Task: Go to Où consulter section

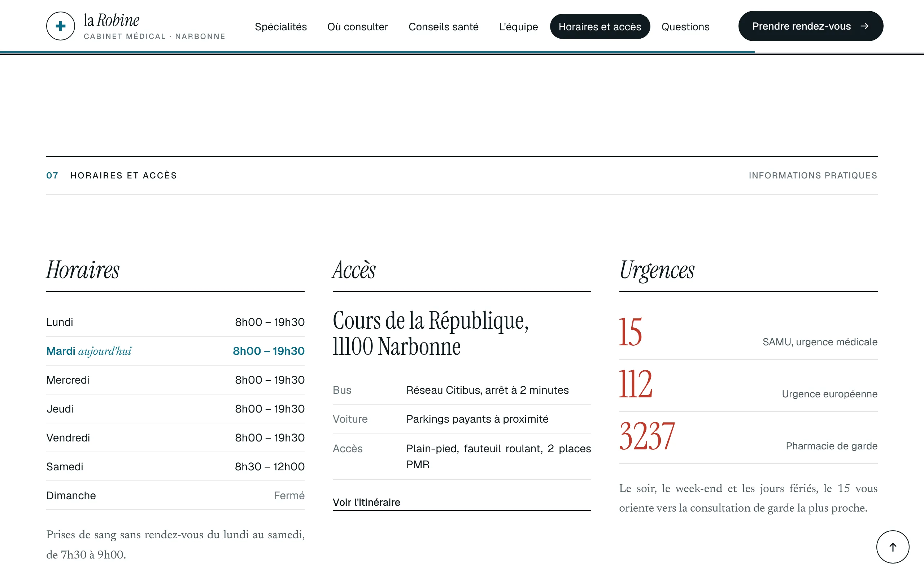Action: click(x=357, y=26)
